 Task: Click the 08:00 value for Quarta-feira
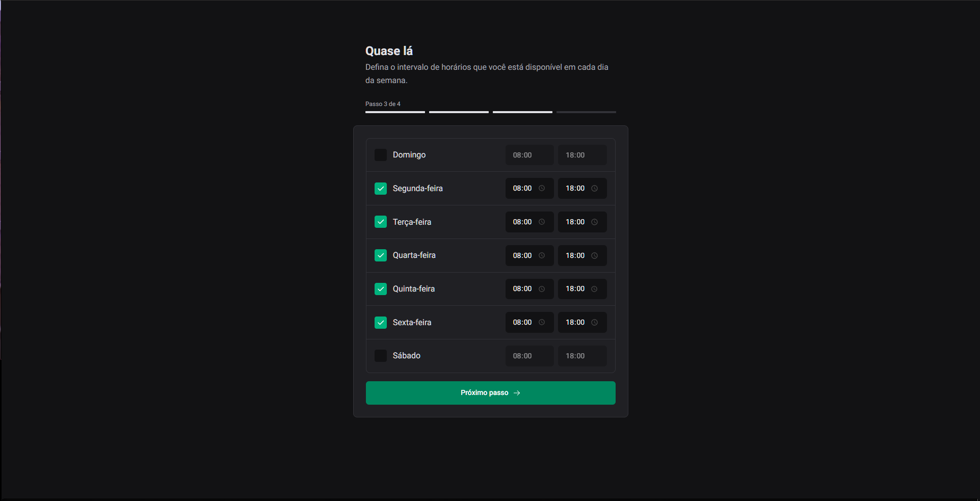[522, 256]
